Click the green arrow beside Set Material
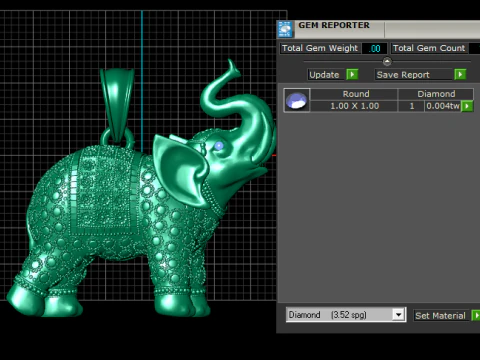The width and height of the screenshot is (480, 360). [x=476, y=315]
